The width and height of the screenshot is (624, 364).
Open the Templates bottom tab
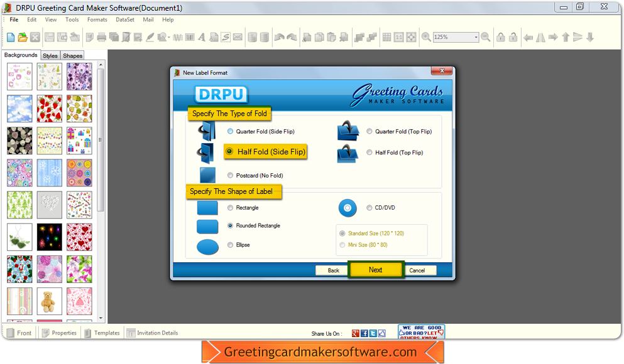(x=102, y=333)
